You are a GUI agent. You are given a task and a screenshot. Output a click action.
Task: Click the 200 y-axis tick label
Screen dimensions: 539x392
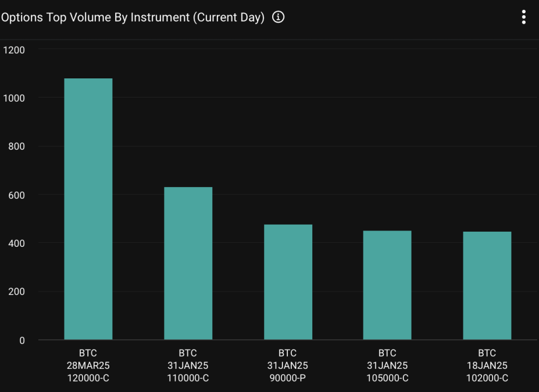(16, 292)
